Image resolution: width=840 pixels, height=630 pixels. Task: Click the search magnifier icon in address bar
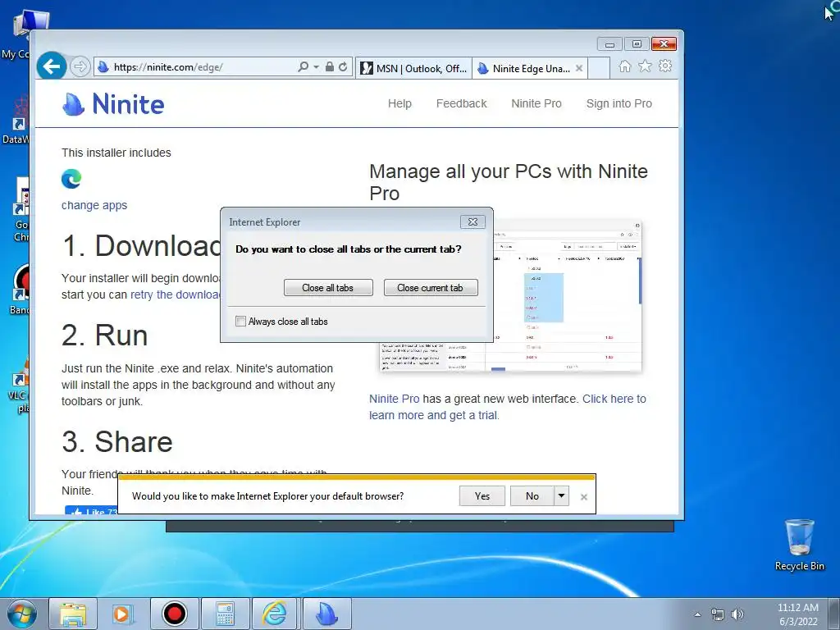pyautogui.click(x=304, y=67)
